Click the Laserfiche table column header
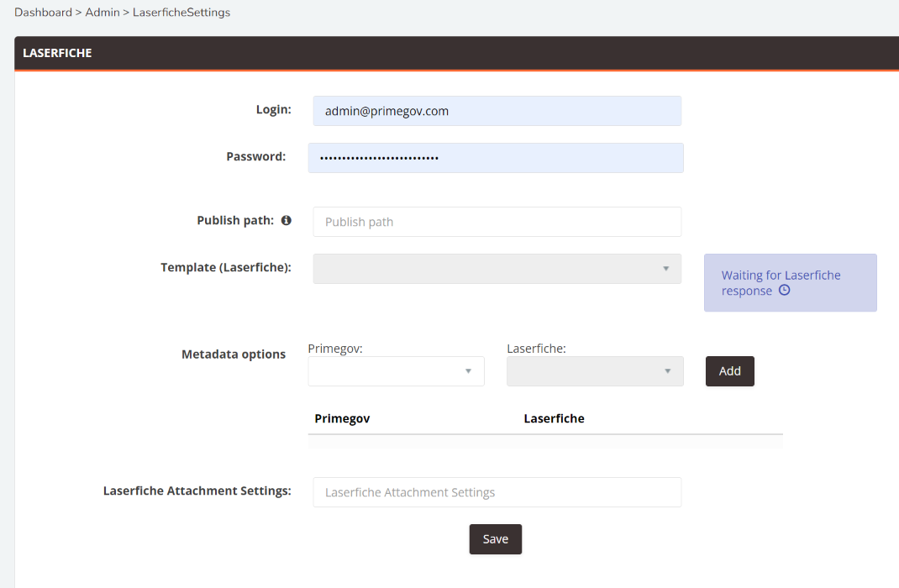This screenshot has height=588, width=899. click(x=554, y=418)
